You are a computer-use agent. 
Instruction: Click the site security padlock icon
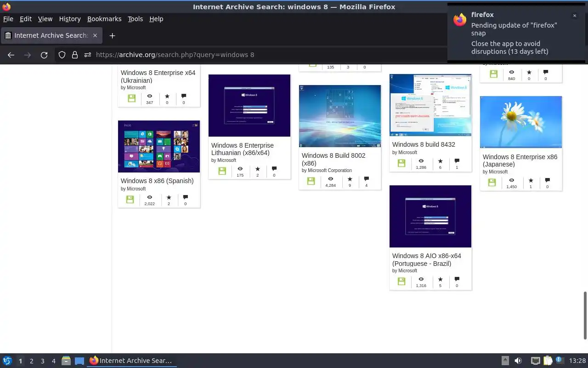75,55
